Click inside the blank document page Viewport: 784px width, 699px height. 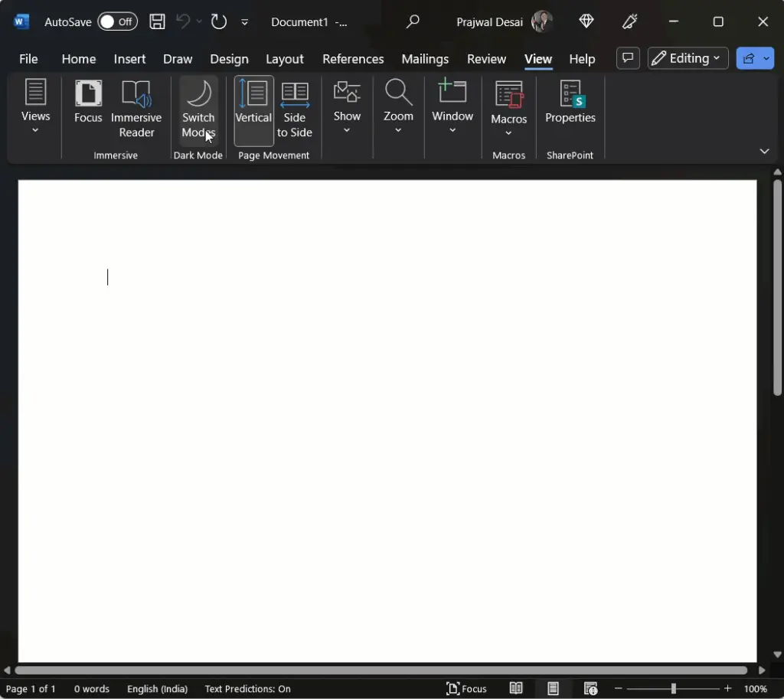[x=387, y=421]
